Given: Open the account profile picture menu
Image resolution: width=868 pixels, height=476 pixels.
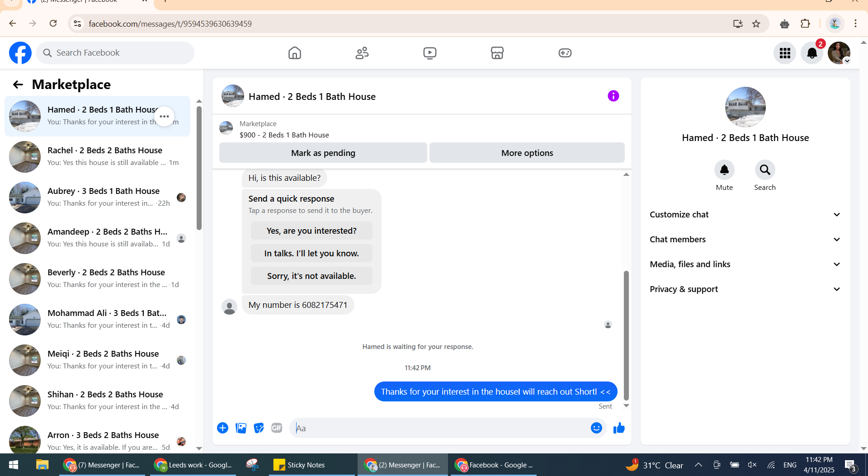Looking at the screenshot, I should coord(839,53).
